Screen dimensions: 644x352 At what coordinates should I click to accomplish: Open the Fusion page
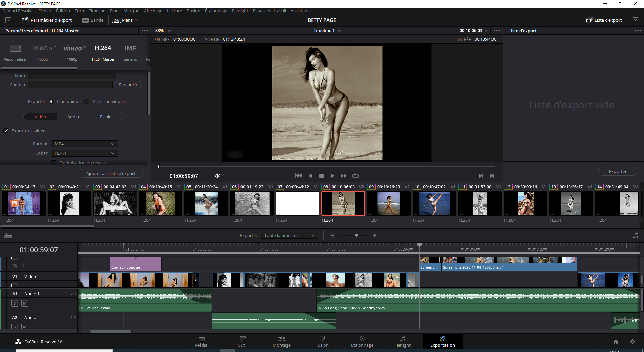point(322,341)
